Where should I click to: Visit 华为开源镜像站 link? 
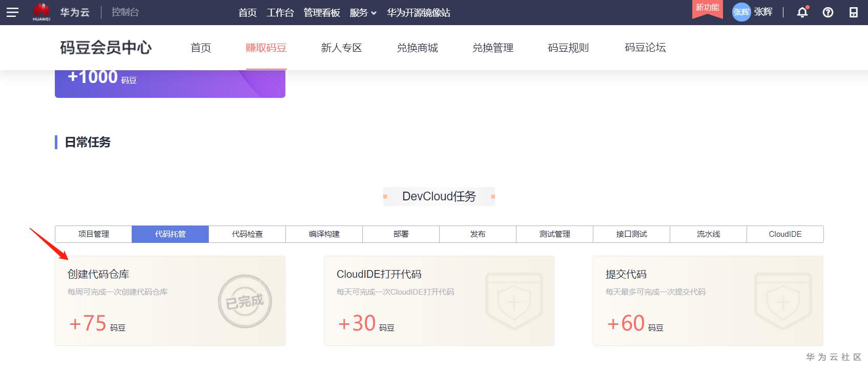(419, 12)
